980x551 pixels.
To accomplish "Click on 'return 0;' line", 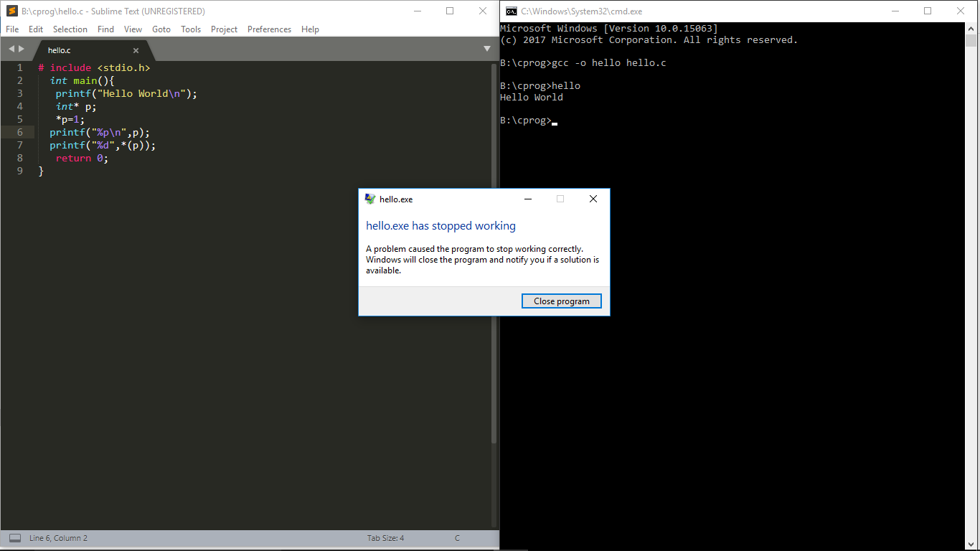I will [82, 158].
